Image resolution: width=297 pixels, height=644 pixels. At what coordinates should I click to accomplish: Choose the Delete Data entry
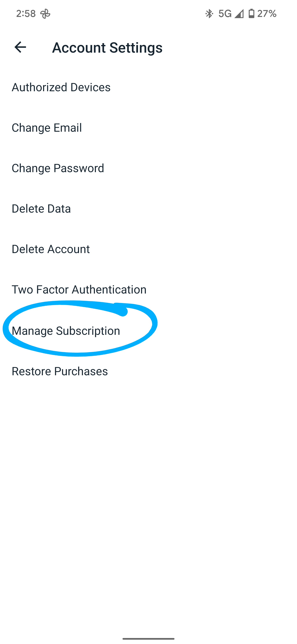(x=41, y=209)
